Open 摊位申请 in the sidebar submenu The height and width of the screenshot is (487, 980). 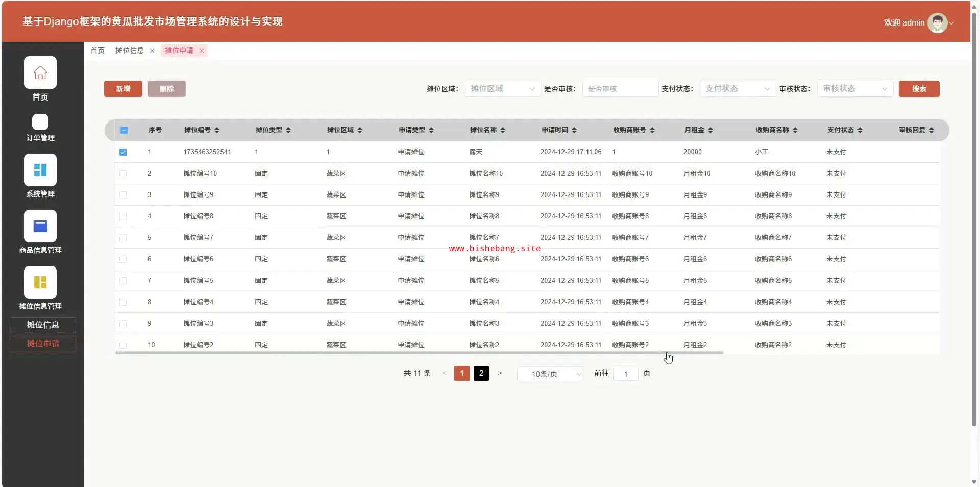click(43, 344)
